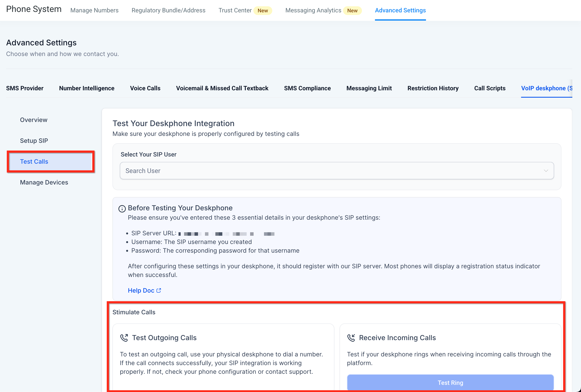Image resolution: width=581 pixels, height=392 pixels.
Task: Select the SMS Provider settings tab
Action: 25,88
